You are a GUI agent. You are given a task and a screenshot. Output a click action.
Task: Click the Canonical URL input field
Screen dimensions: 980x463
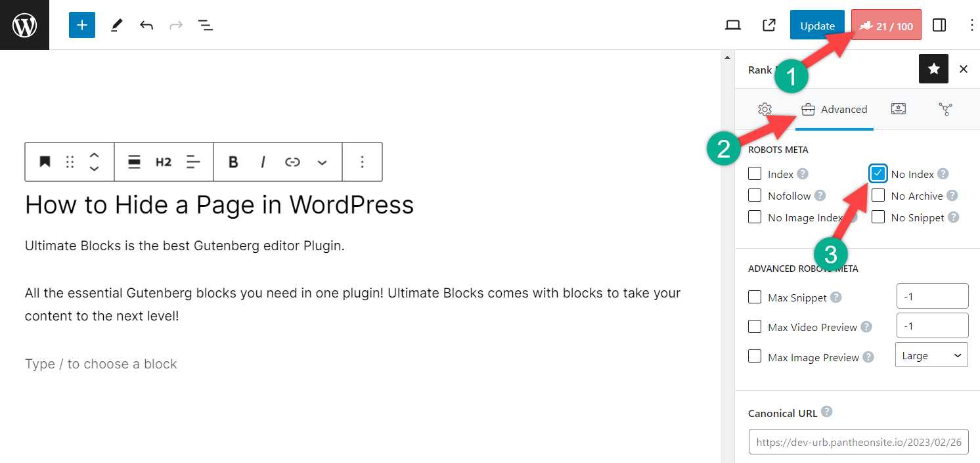858,442
